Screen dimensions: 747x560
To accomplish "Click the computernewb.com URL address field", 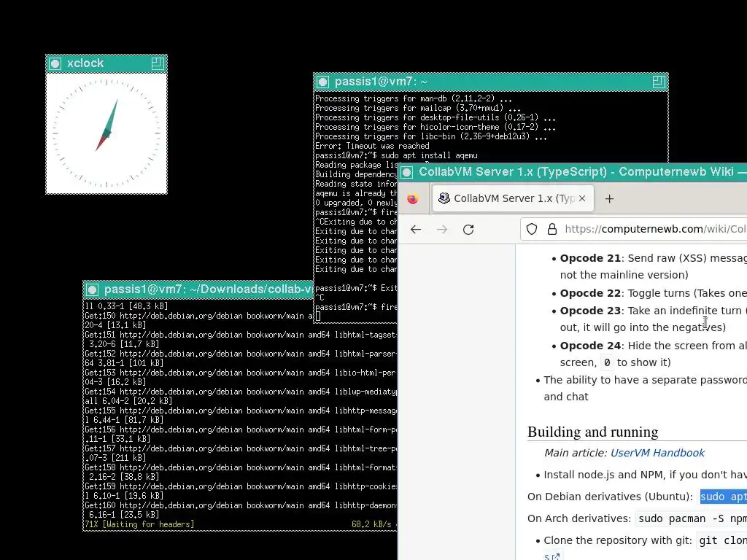I will (x=655, y=229).
